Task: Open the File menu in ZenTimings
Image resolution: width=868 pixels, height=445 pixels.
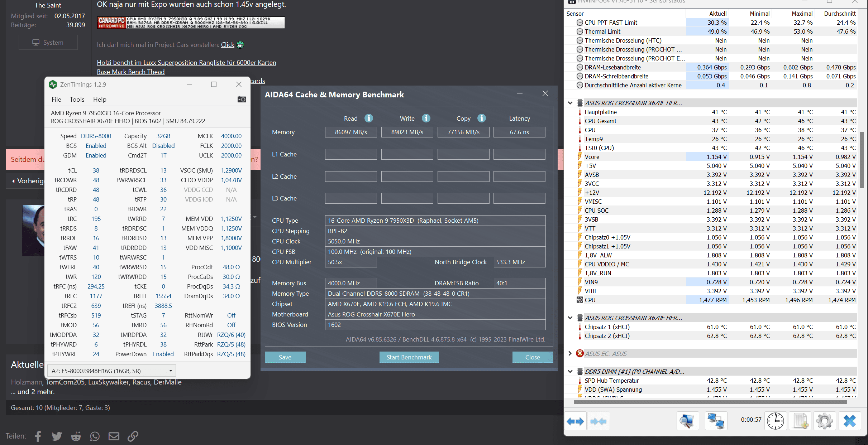Action: [56, 100]
